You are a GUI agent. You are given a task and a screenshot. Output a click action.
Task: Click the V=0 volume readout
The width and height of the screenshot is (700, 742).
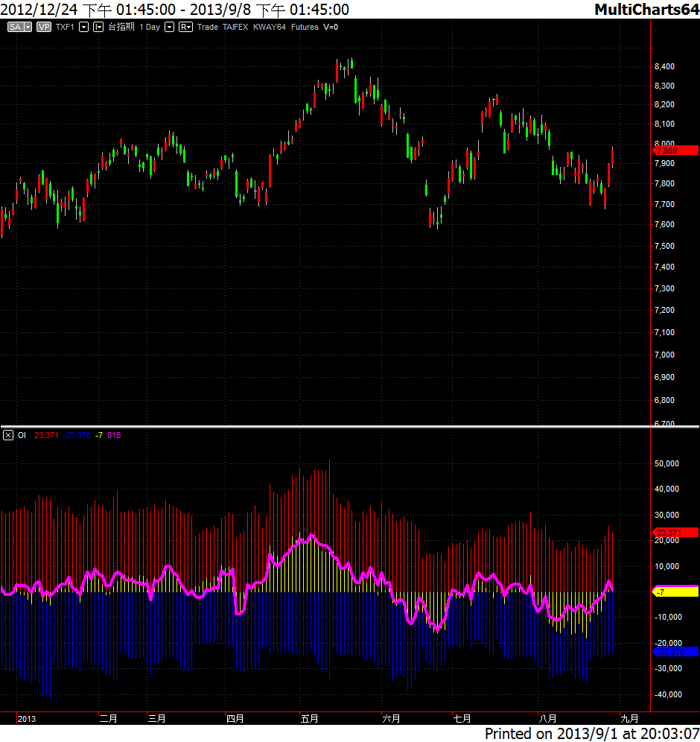tap(331, 27)
